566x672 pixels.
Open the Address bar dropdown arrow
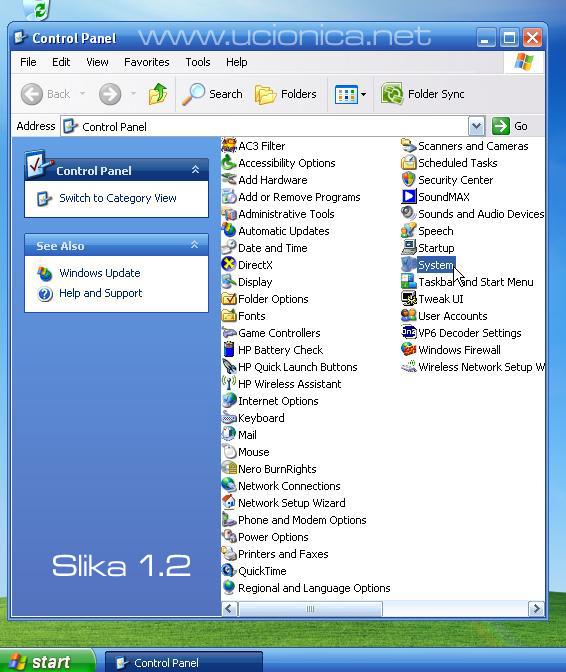(x=476, y=126)
